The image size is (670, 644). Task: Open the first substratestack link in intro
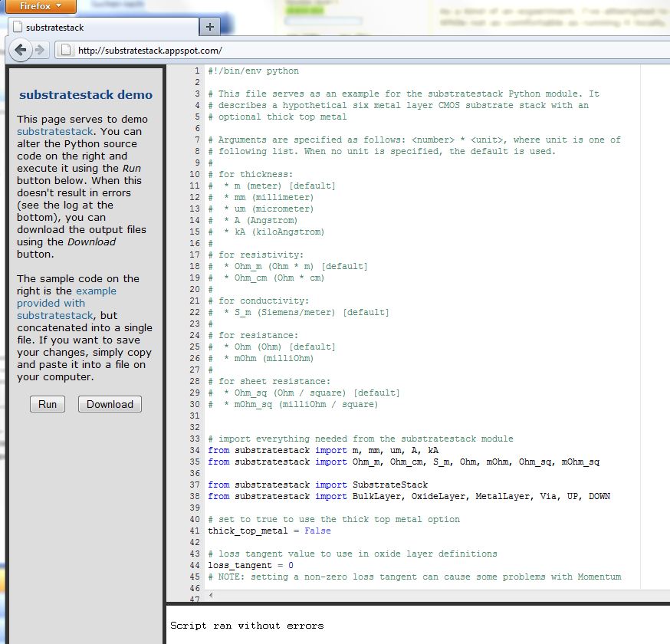click(x=54, y=131)
